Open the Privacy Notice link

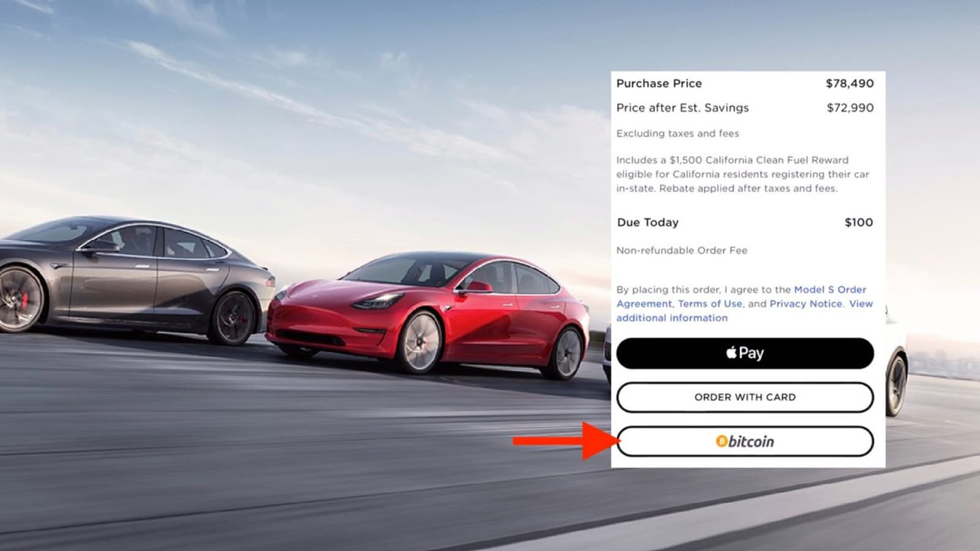806,304
